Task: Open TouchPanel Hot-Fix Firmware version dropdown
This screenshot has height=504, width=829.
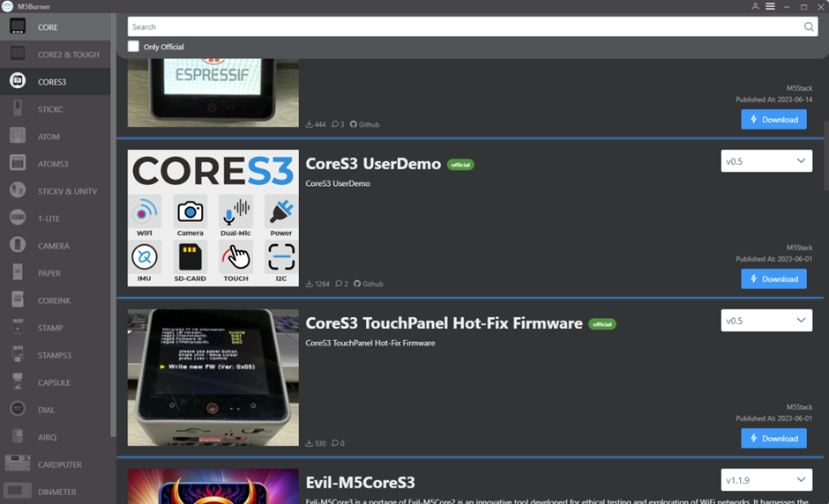Action: pos(766,321)
